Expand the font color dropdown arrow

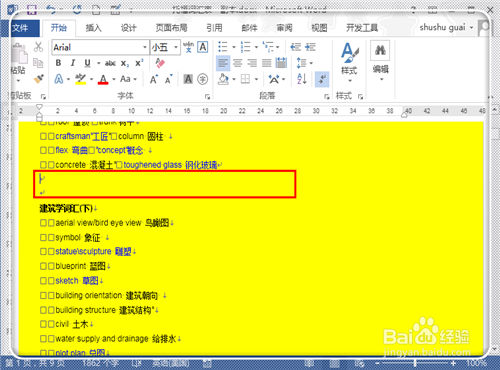114,79
